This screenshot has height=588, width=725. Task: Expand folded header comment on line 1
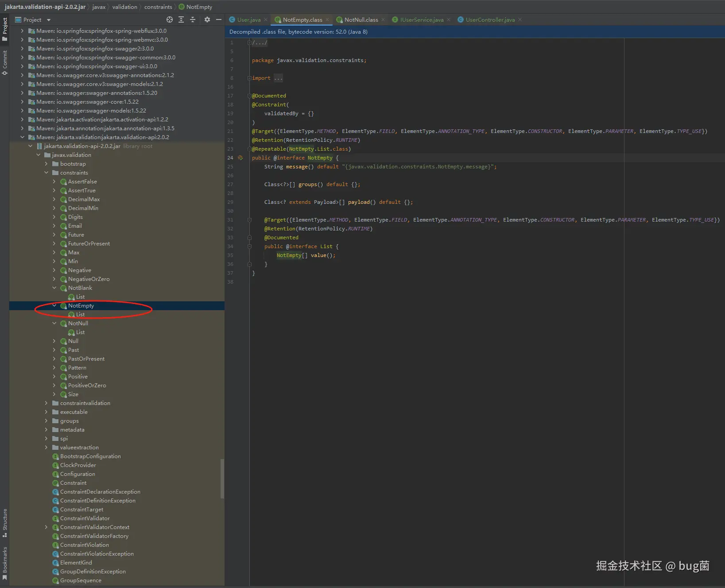pyautogui.click(x=249, y=43)
